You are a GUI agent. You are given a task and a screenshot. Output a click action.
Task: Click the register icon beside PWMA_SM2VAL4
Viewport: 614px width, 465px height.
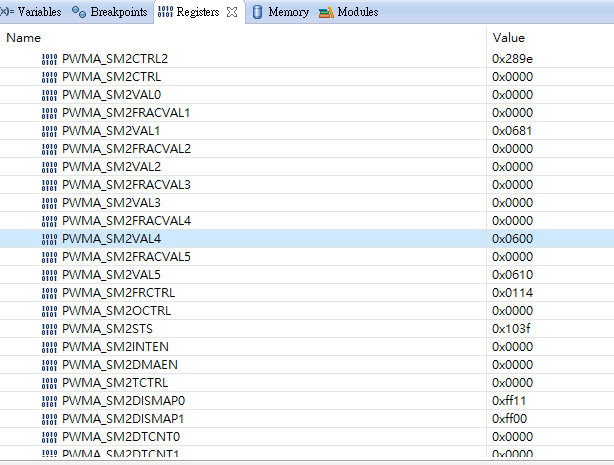coord(49,239)
